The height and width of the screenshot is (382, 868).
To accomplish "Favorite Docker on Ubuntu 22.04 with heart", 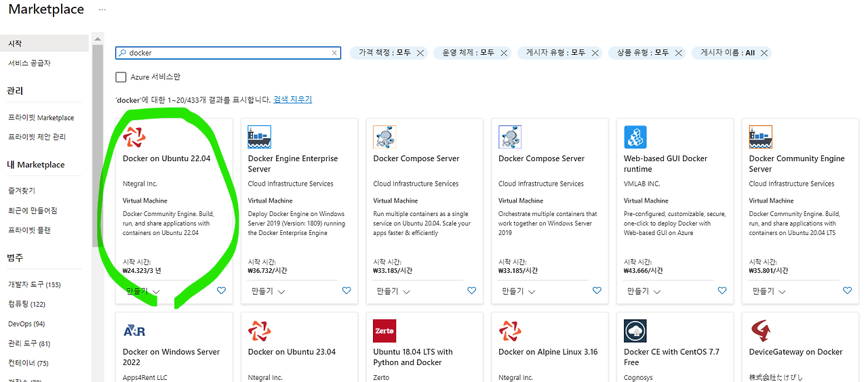I will [x=221, y=291].
